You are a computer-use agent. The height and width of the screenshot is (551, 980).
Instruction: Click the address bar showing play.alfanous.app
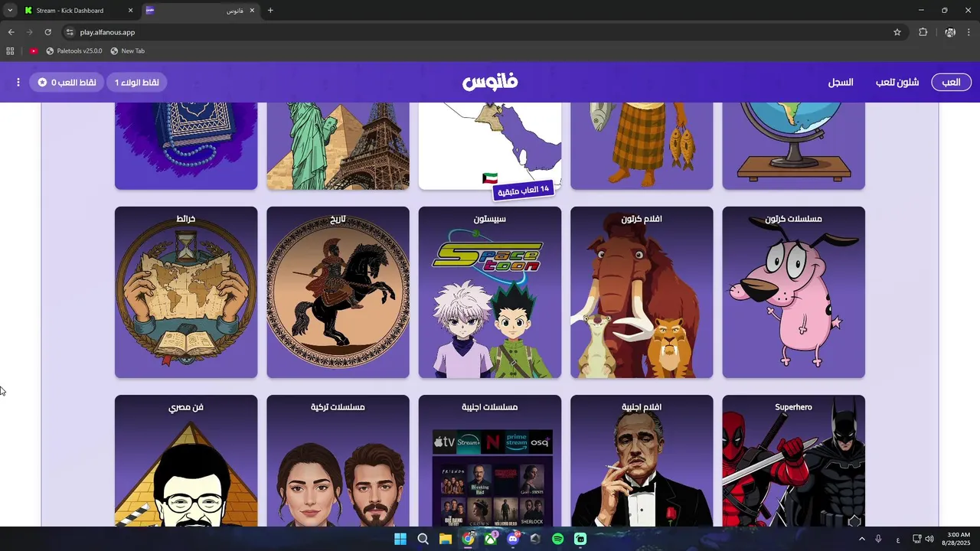coord(482,32)
